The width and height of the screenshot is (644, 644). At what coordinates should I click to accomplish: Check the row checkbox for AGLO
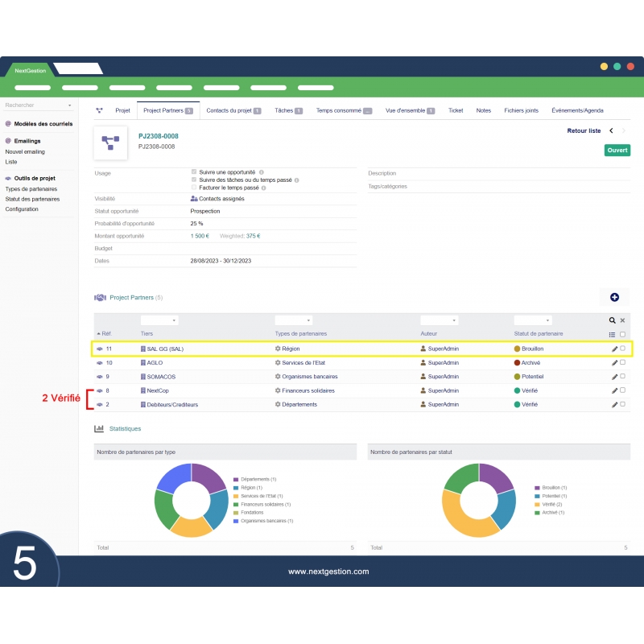coord(621,363)
